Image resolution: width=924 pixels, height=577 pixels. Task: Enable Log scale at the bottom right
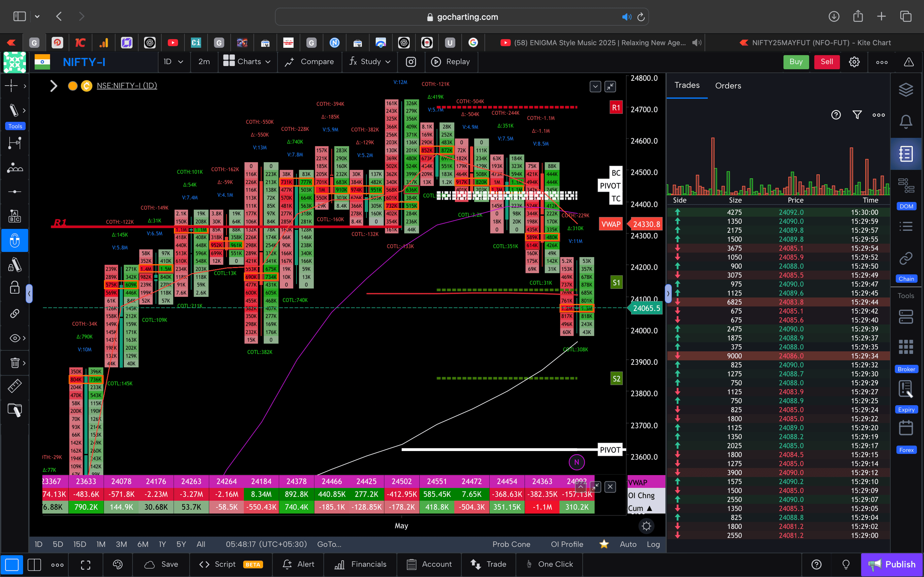654,544
